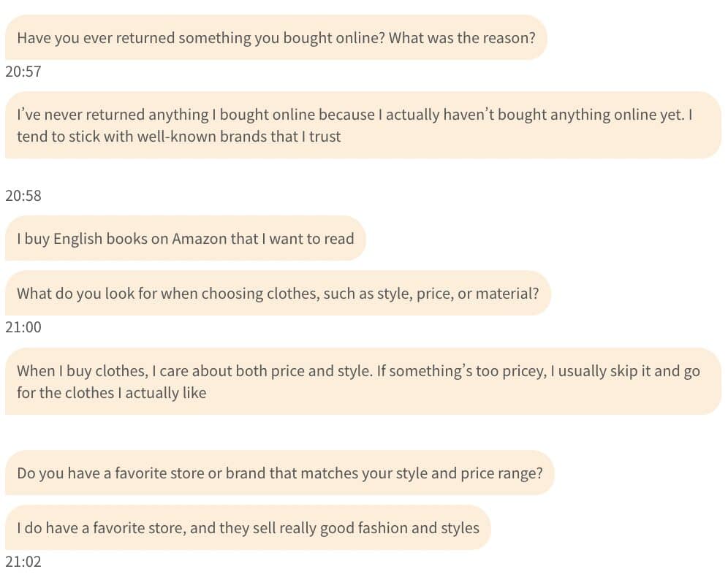Click the sentence "What was the reason?"

point(462,37)
